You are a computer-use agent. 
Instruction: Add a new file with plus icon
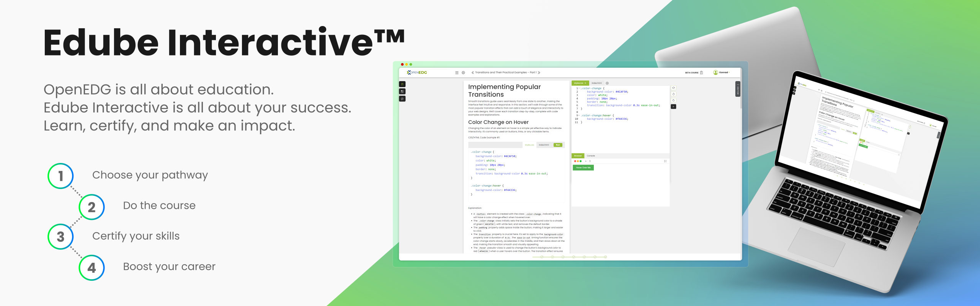point(607,83)
